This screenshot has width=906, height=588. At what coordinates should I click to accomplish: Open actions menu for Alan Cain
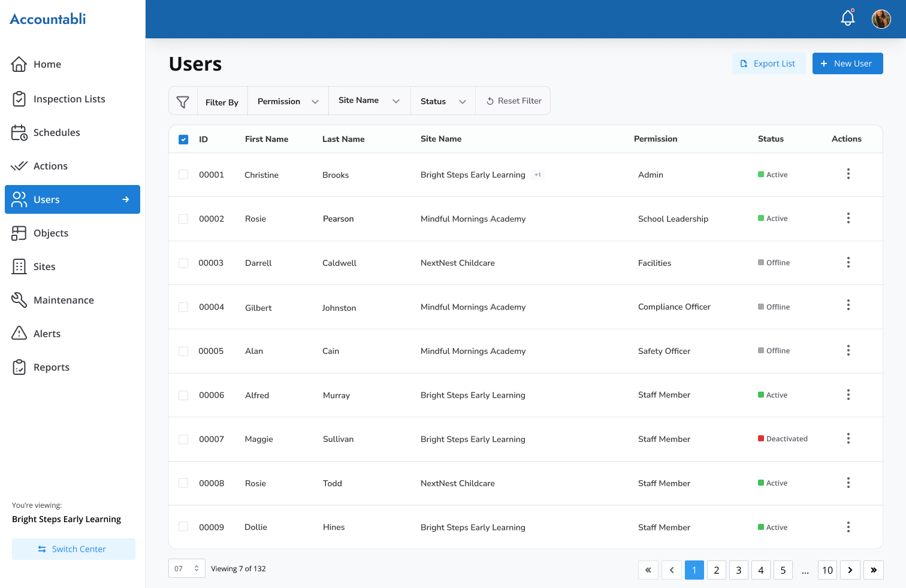coord(848,351)
